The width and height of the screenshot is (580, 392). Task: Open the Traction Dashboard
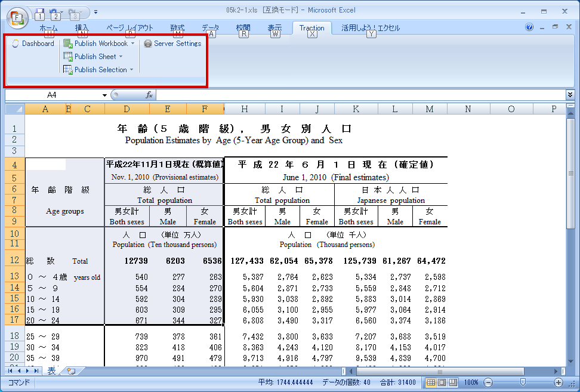pyautogui.click(x=33, y=44)
